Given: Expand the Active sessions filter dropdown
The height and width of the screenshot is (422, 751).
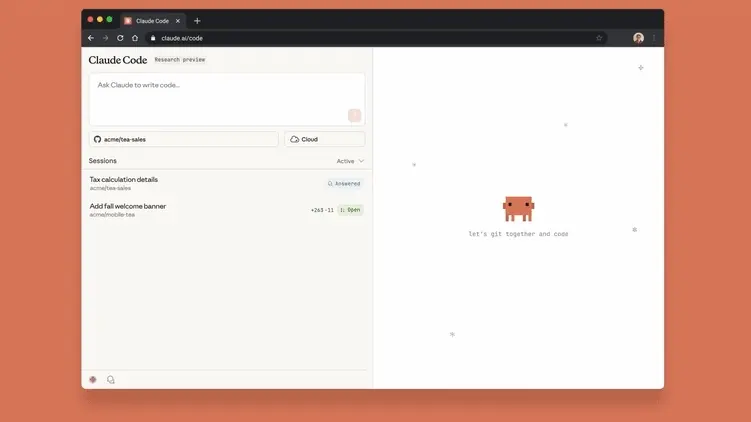Looking at the screenshot, I should (350, 161).
